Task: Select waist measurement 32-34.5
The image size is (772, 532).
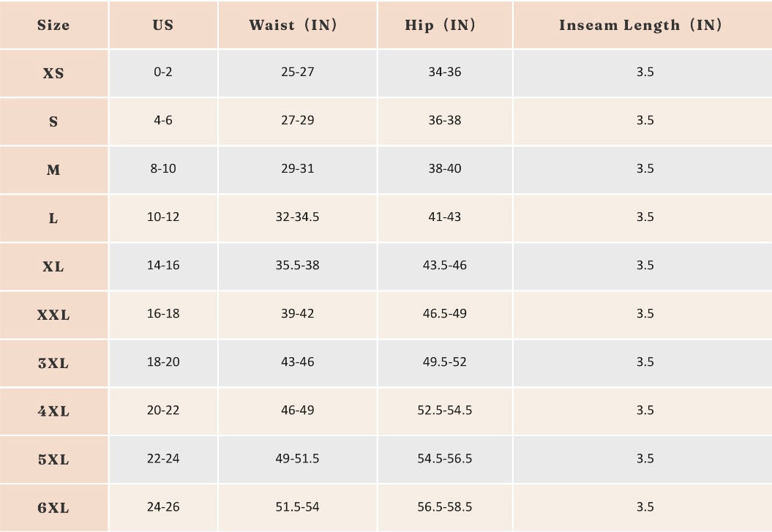Action: tap(297, 217)
